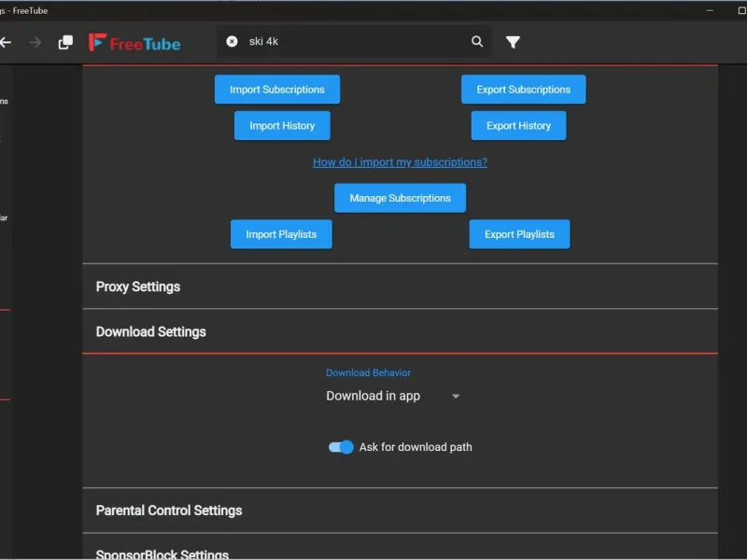Open a new window via the copy icon

coord(65,42)
